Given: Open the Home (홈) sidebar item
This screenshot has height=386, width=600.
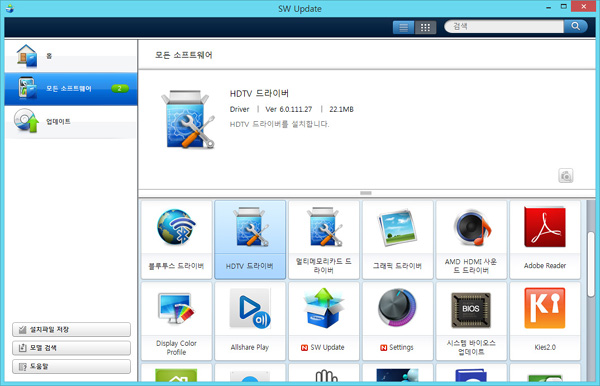Looking at the screenshot, I should [x=71, y=56].
